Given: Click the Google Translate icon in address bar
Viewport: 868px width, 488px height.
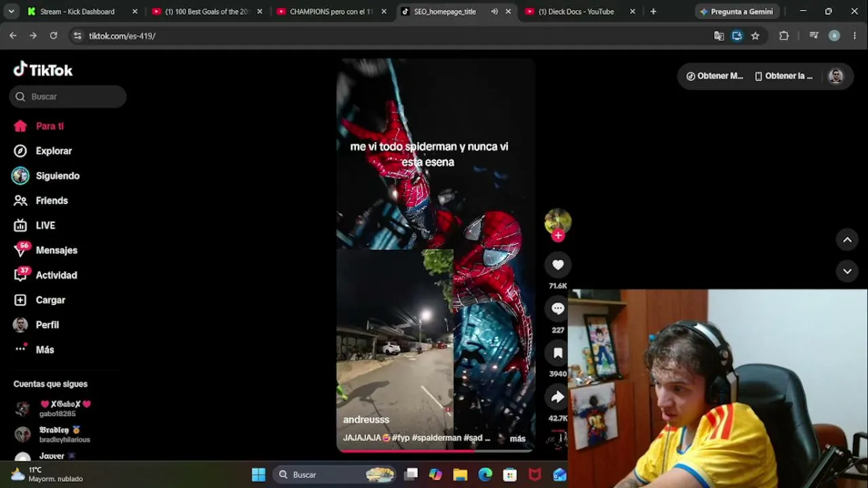Looking at the screenshot, I should (719, 36).
